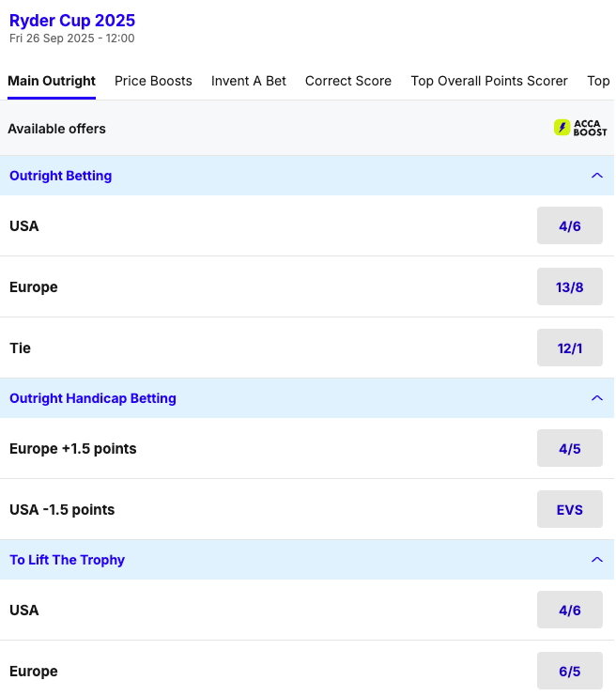This screenshot has height=696, width=616.
Task: Open the Invent A Bet tab
Action: click(249, 81)
